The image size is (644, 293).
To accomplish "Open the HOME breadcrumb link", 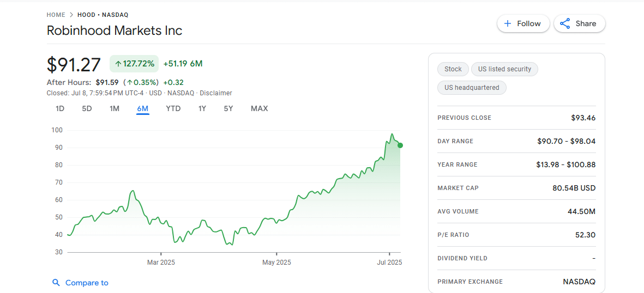I will [x=56, y=15].
